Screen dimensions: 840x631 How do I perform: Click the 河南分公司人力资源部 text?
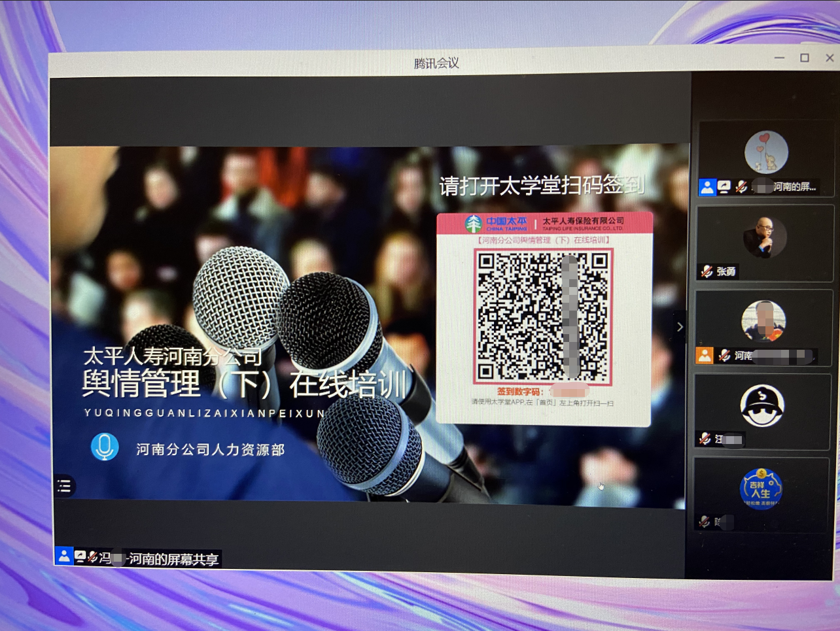coord(211,450)
